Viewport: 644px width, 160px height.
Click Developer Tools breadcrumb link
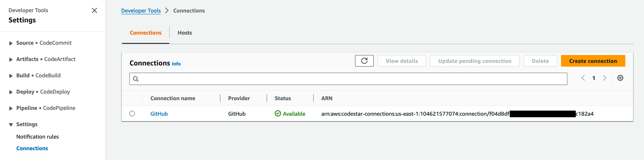click(141, 11)
